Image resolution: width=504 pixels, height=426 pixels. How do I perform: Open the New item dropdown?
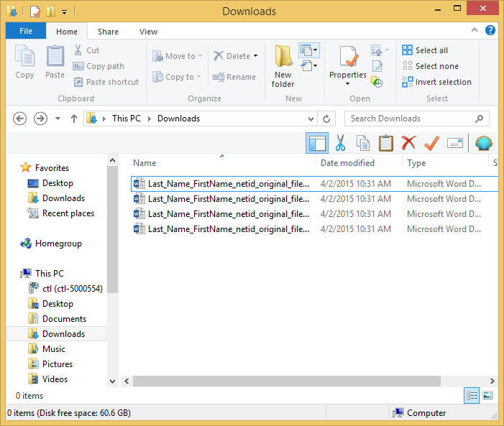309,50
